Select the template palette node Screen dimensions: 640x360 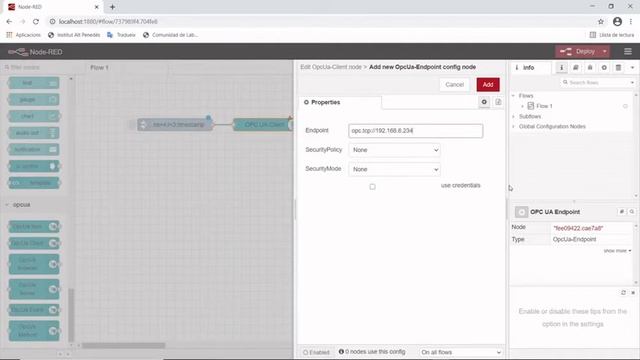point(34,183)
